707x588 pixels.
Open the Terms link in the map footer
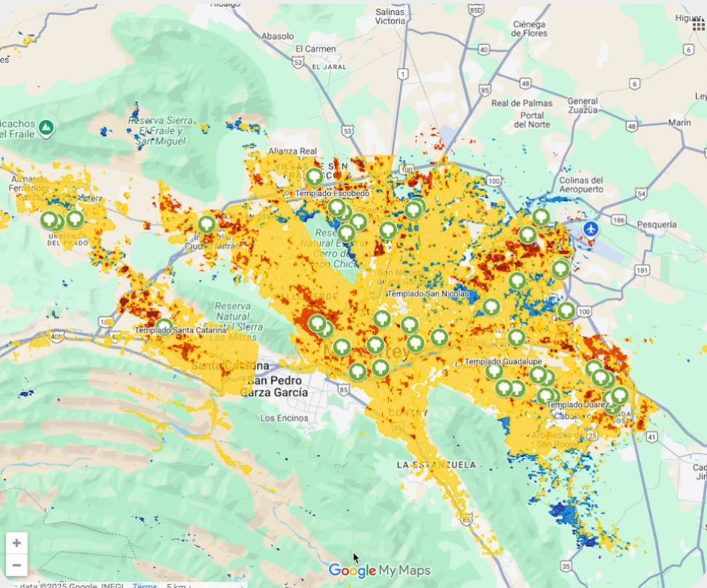click(144, 585)
